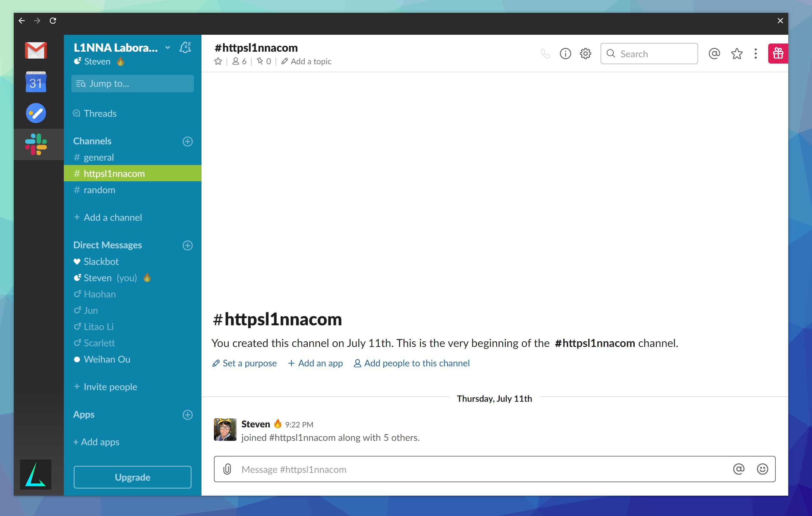Star the httpsl1nnacom channel

pos(218,61)
